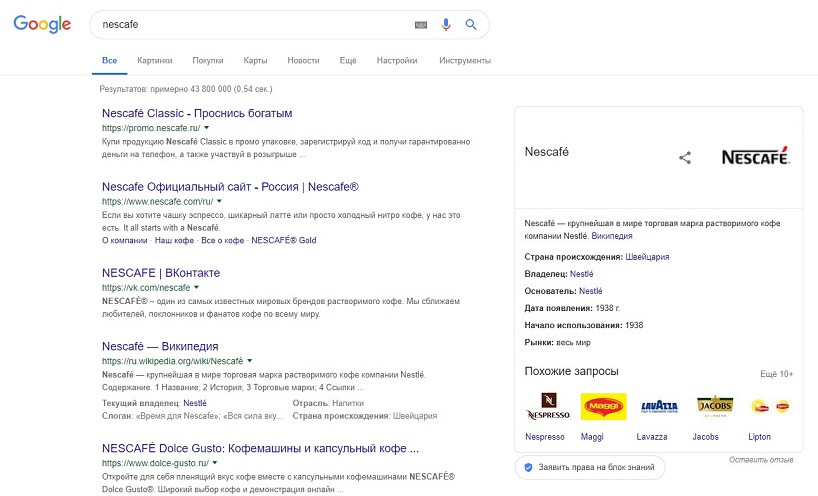The image size is (818, 496).
Task: Open the on-screen keyboard icon in search bar
Action: pos(421,25)
